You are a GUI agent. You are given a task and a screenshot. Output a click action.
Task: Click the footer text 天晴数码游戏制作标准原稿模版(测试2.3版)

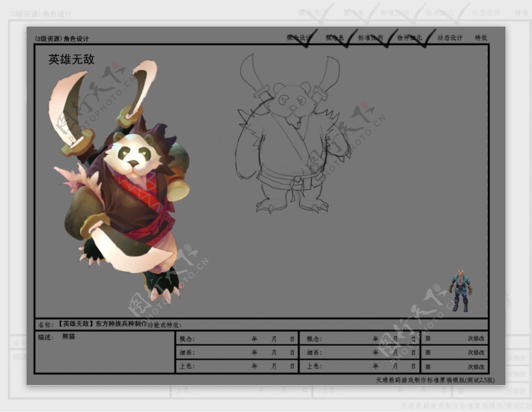pyautogui.click(x=435, y=380)
